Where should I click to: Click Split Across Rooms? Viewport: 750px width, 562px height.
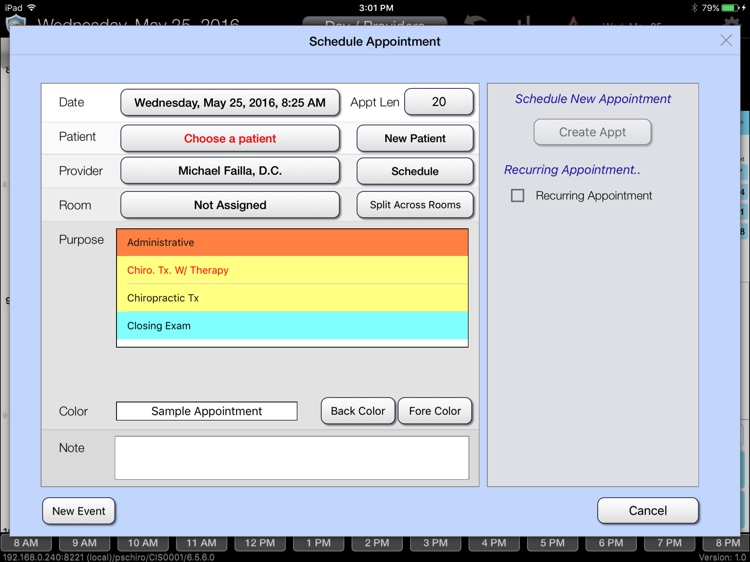click(x=415, y=205)
